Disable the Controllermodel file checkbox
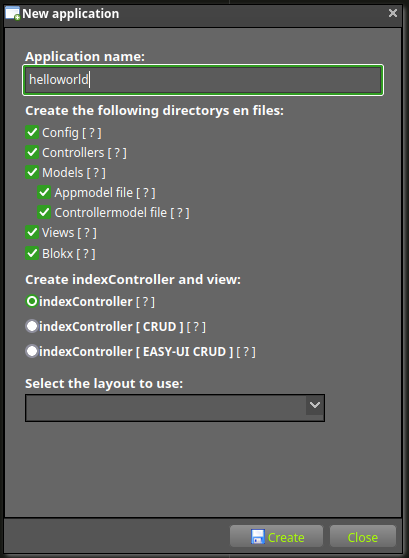The image size is (409, 558). pyautogui.click(x=44, y=212)
